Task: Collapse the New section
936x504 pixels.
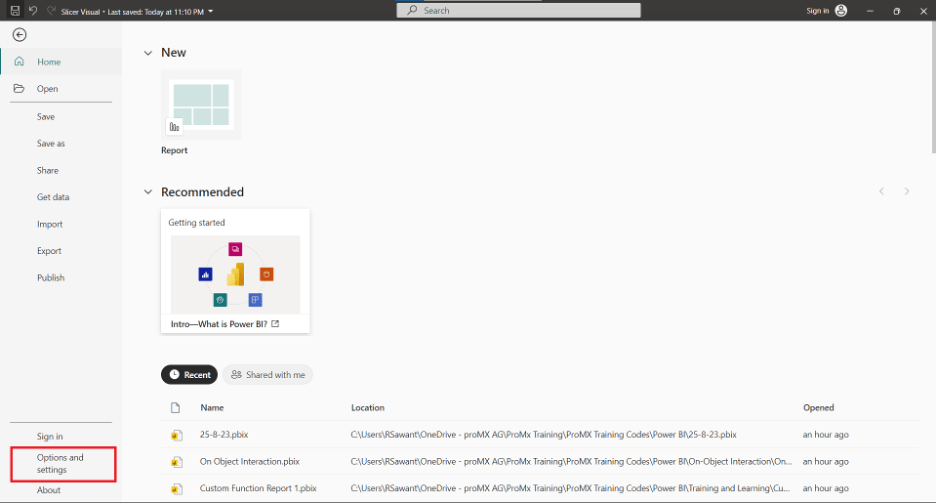Action: (148, 52)
